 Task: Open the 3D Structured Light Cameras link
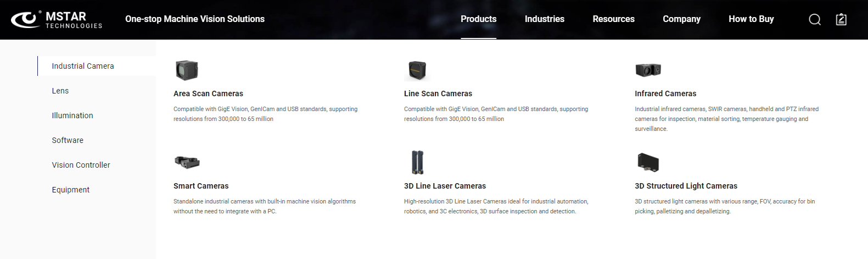[686, 186]
